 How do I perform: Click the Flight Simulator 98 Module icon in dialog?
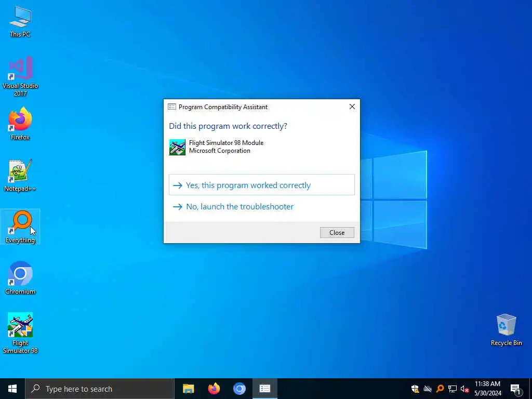[x=177, y=147]
